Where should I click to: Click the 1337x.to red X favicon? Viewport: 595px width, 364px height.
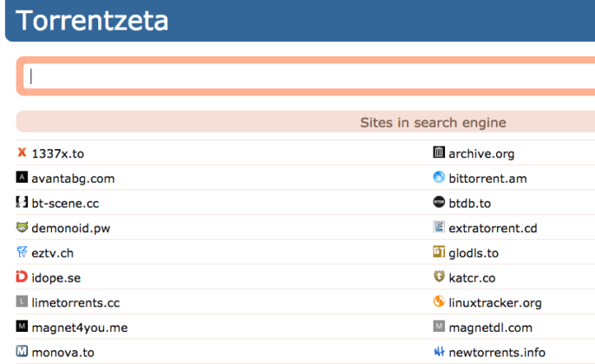click(22, 152)
